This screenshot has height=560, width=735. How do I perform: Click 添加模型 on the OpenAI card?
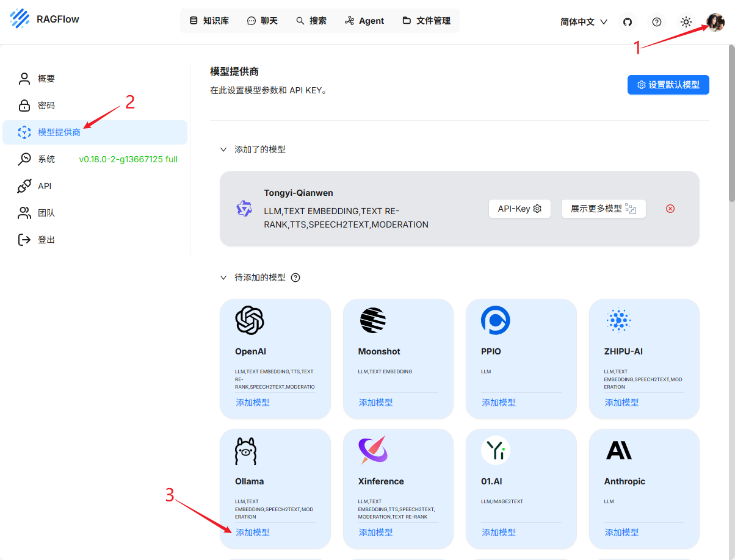(253, 403)
